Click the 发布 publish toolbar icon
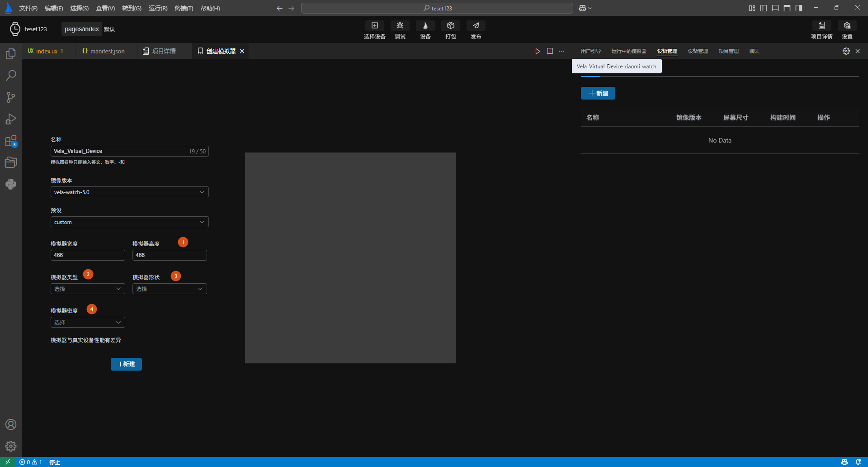 click(x=476, y=30)
